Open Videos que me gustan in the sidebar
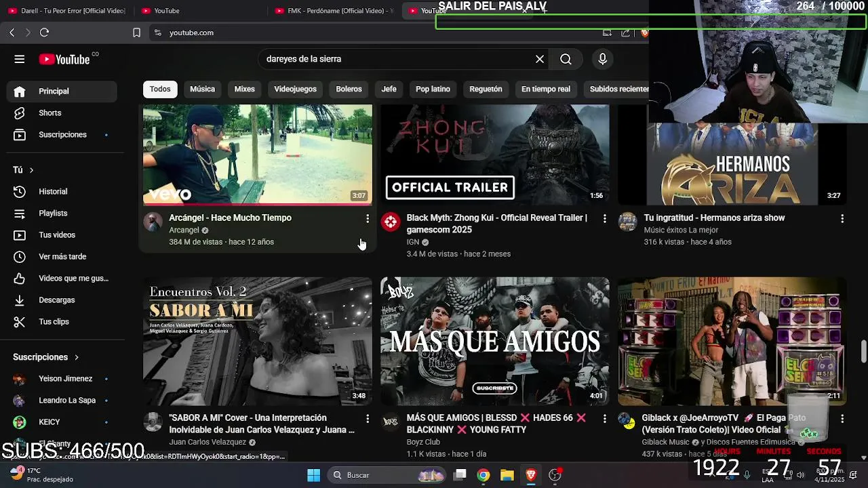The image size is (868, 488). click(61, 279)
